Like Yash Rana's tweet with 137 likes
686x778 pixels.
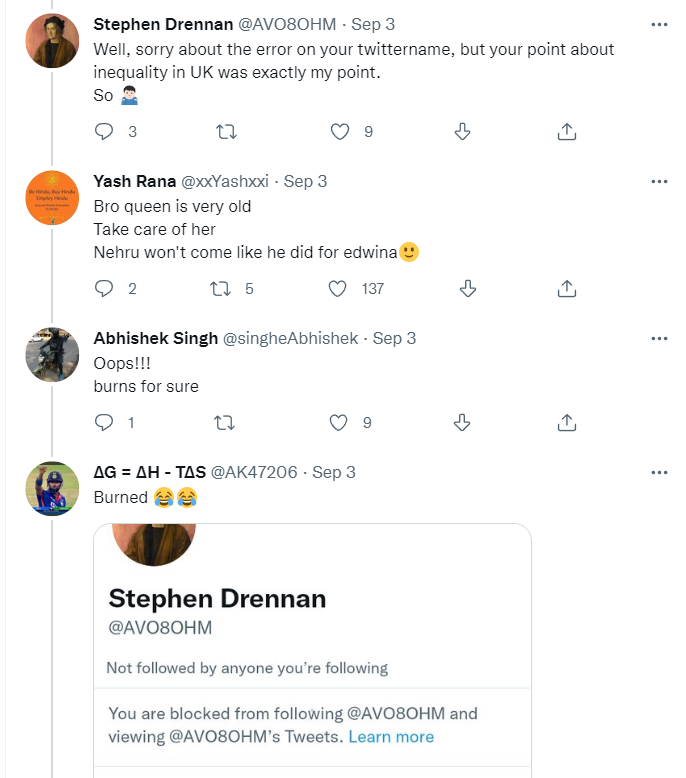point(340,288)
